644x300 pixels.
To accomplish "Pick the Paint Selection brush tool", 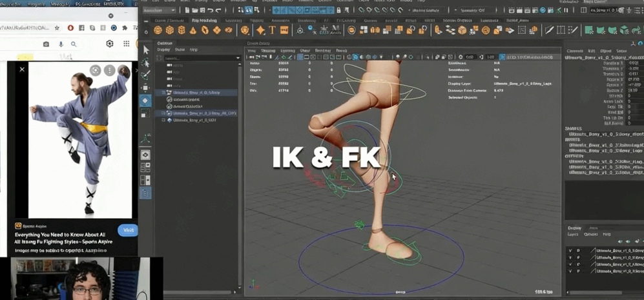I will (146, 75).
